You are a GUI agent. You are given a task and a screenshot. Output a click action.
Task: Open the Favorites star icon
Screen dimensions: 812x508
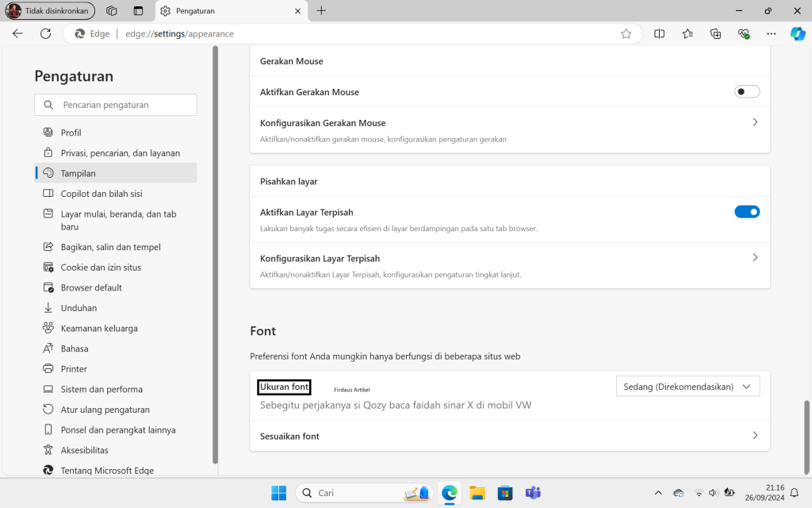[x=688, y=33]
